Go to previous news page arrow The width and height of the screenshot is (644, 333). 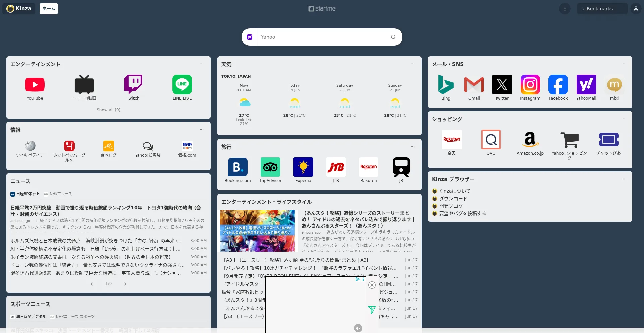coord(92,284)
